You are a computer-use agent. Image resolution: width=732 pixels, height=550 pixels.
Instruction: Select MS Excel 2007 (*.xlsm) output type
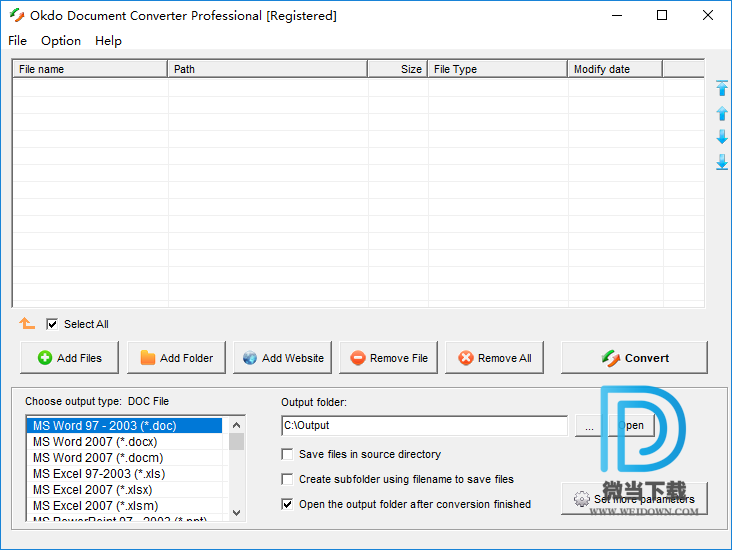[x=125, y=506]
